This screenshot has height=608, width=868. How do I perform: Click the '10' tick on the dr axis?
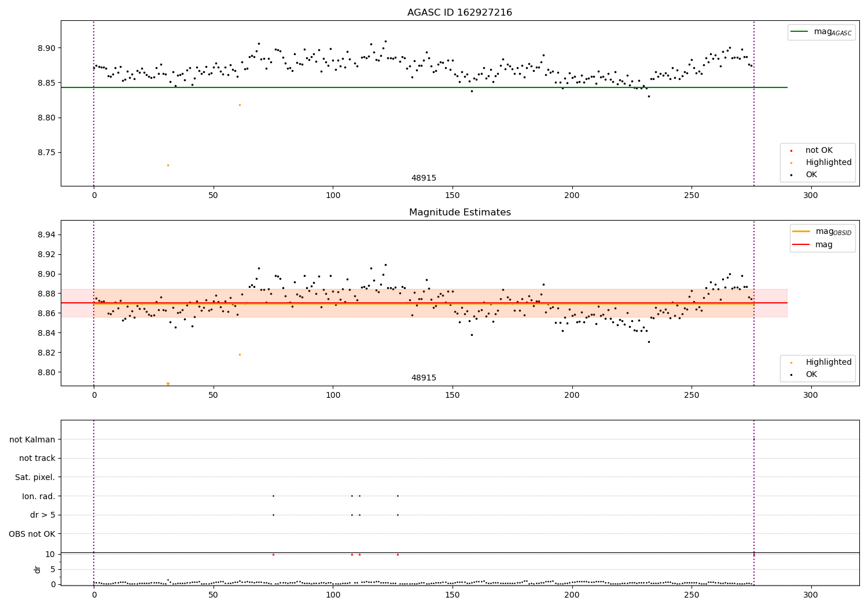click(50, 555)
